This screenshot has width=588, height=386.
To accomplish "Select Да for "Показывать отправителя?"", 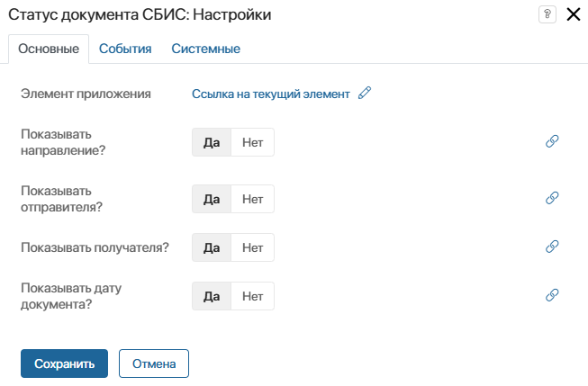I will point(212,198).
